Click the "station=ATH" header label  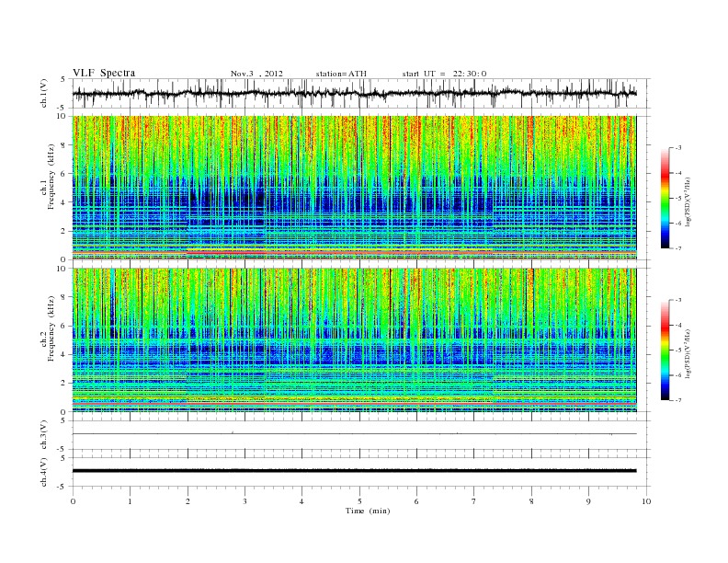click(341, 74)
